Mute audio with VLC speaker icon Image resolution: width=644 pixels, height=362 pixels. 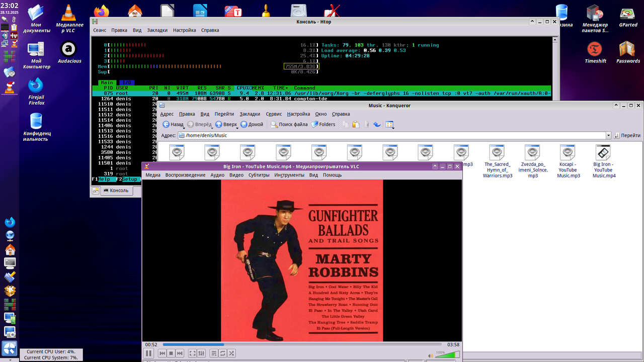click(430, 356)
